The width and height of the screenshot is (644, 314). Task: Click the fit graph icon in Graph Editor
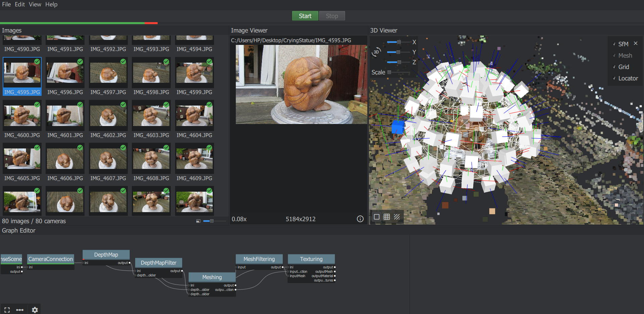coord(7,310)
